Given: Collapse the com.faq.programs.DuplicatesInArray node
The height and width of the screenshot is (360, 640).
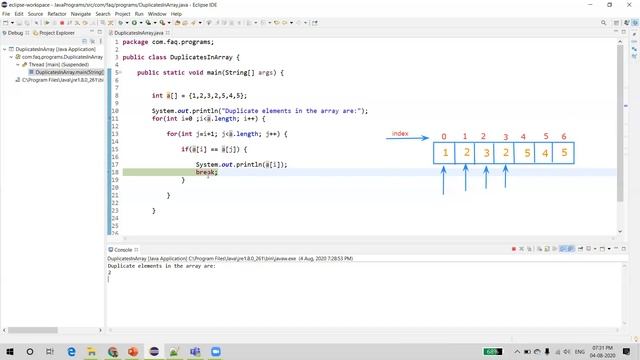Looking at the screenshot, I should coord(11,57).
